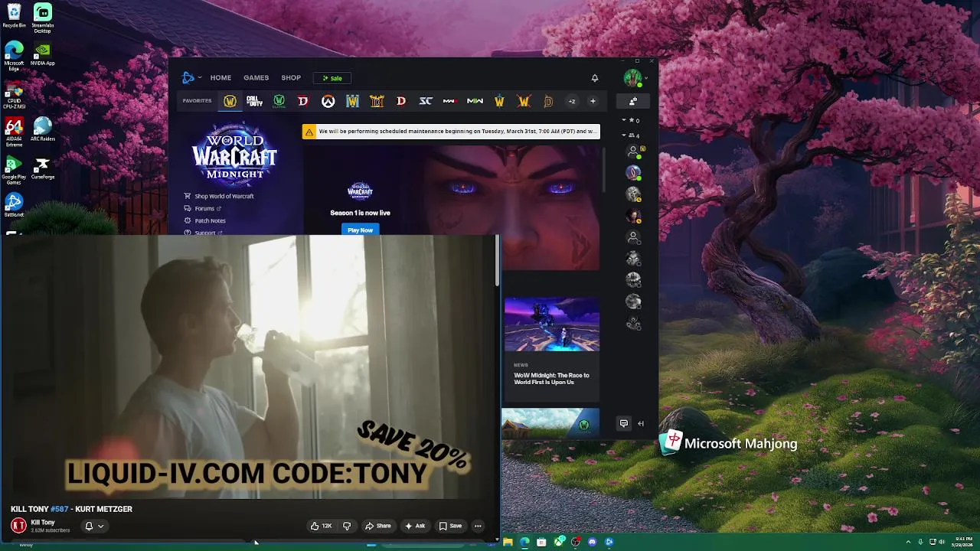
Task: Click the Microsoft Mahjong overlay label
Action: [x=730, y=443]
